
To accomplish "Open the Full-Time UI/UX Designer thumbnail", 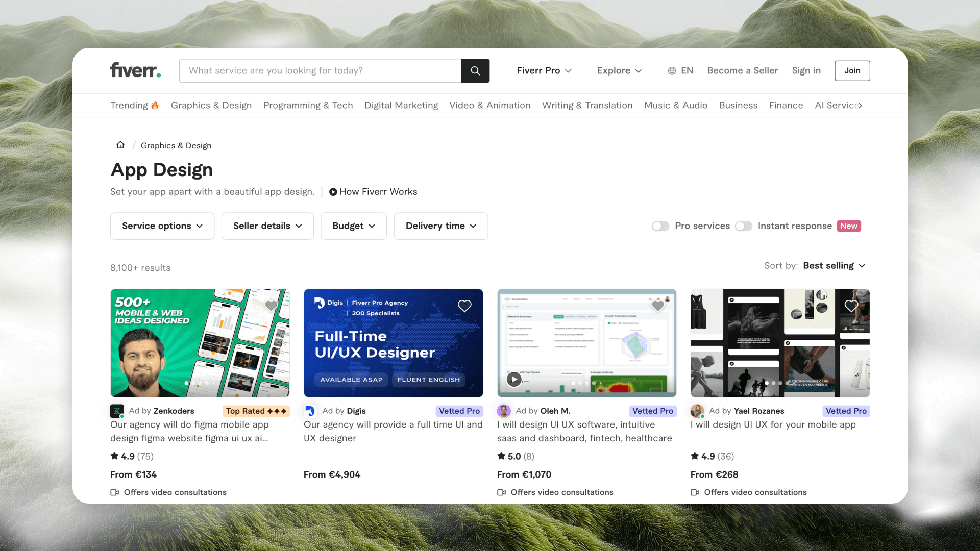I will tap(394, 343).
